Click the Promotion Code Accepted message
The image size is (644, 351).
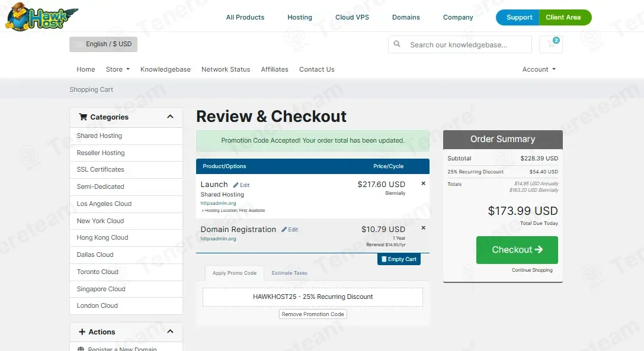313,140
